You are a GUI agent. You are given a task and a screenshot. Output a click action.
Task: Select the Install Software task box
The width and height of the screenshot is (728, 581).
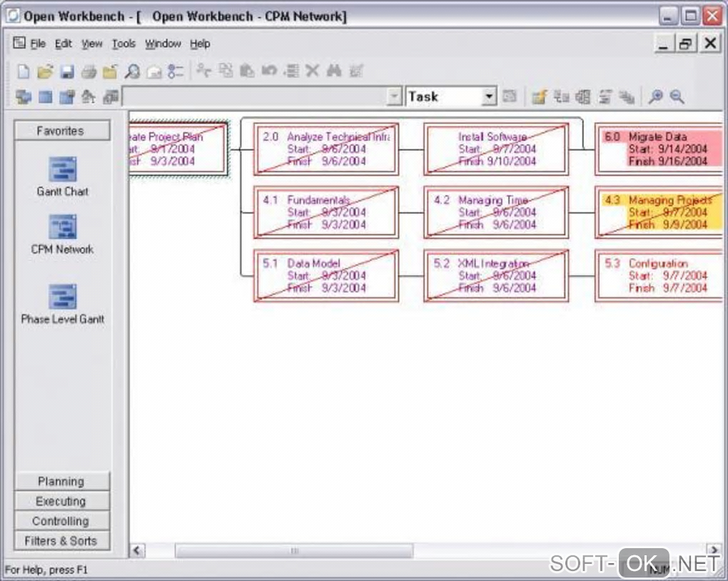(496, 149)
